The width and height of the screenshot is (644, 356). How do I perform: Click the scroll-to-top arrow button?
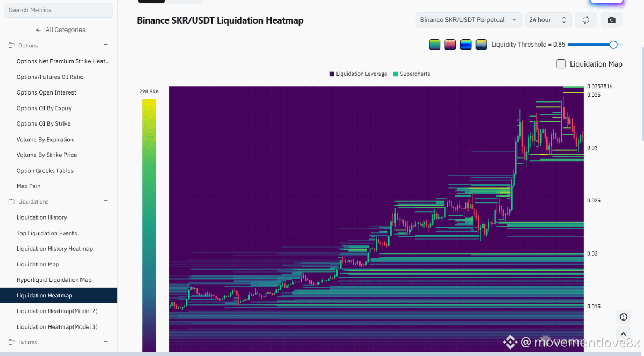coord(624,334)
